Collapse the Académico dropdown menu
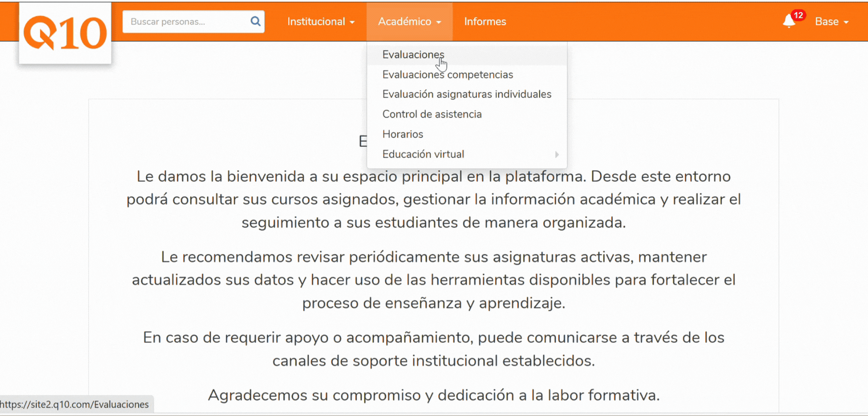The image size is (868, 416). pos(409,21)
